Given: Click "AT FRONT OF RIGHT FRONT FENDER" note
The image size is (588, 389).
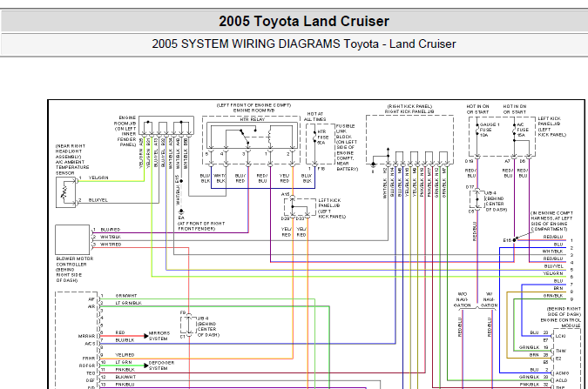Looking at the screenshot, I should pyautogui.click(x=201, y=226).
